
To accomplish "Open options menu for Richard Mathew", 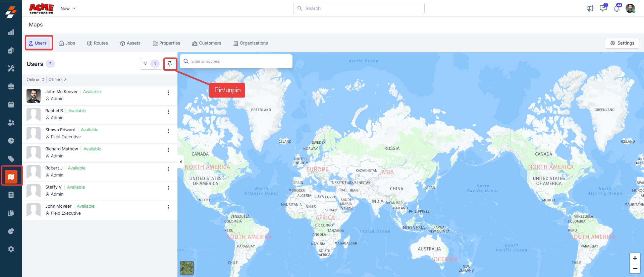I will (168, 150).
